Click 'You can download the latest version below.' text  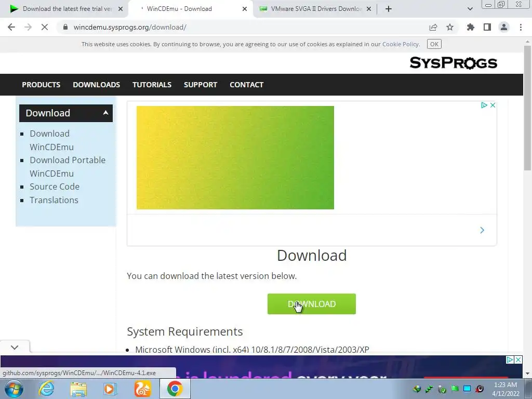tap(212, 276)
